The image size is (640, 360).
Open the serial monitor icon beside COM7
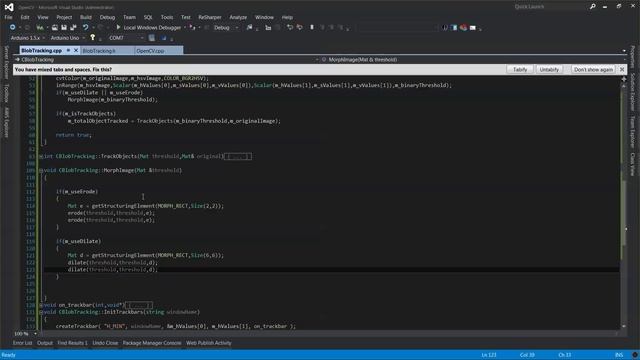[152, 38]
